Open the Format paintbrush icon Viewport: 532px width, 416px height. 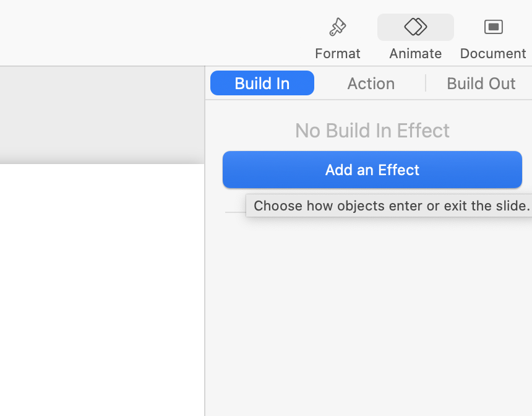[x=338, y=27]
